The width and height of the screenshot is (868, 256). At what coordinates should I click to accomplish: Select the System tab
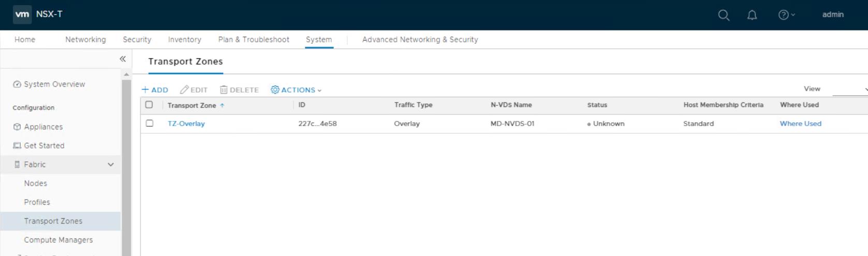tap(319, 39)
